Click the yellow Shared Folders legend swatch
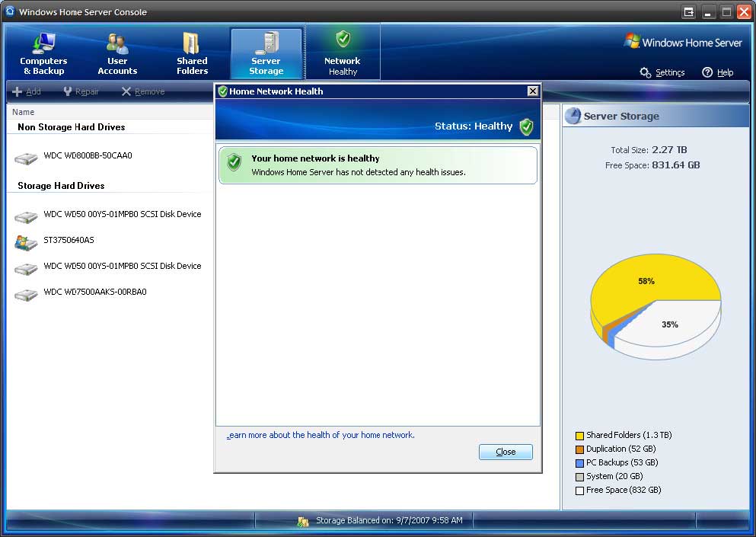The image size is (756, 537). coord(579,435)
